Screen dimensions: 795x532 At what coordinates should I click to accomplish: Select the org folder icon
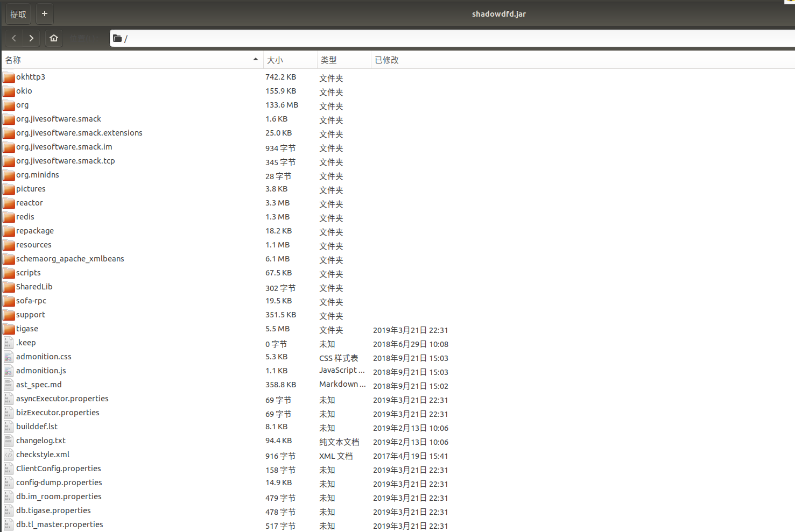coord(9,105)
